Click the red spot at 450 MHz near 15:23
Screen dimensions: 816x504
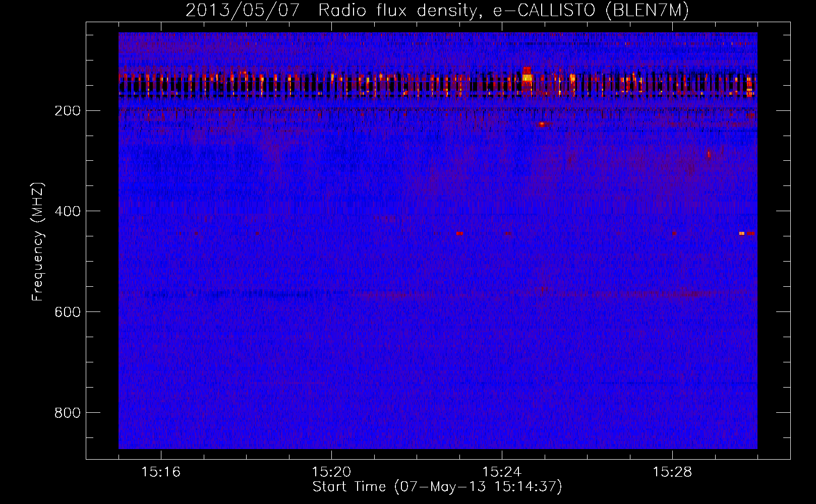pos(459,233)
